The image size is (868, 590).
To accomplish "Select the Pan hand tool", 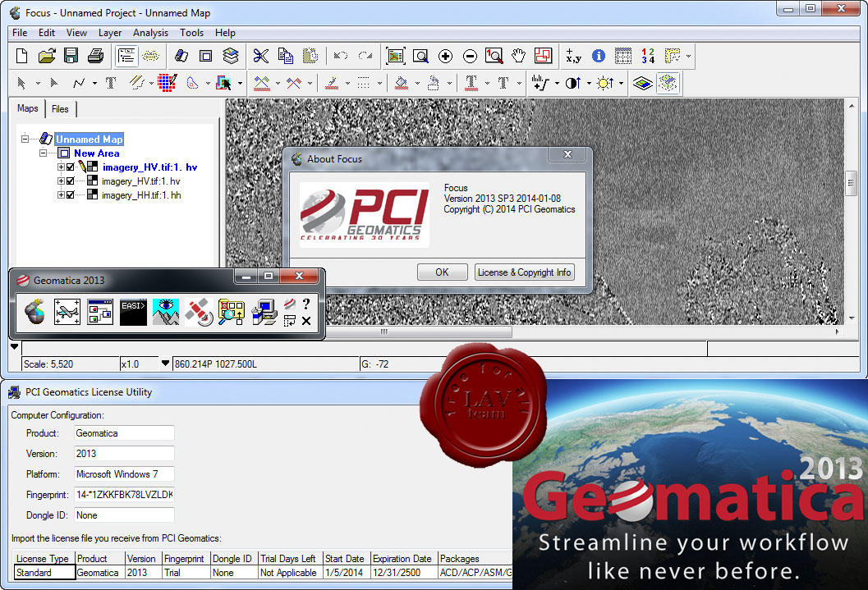I will click(518, 56).
